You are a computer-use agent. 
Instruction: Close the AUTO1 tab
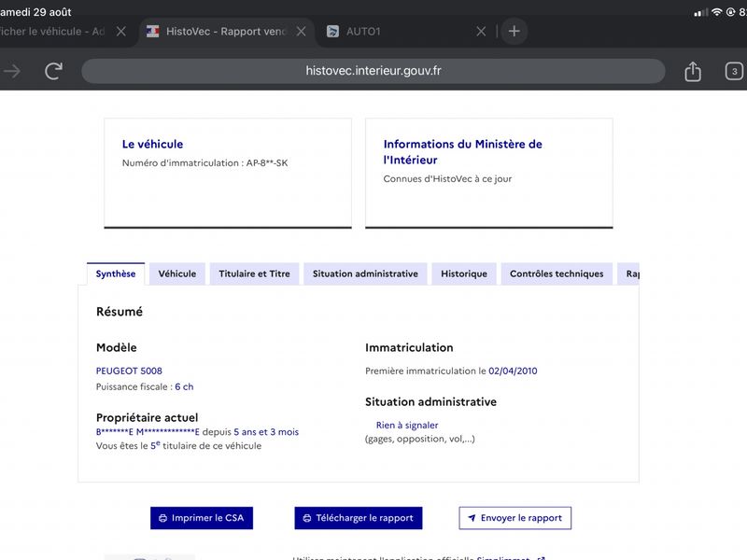(x=481, y=32)
